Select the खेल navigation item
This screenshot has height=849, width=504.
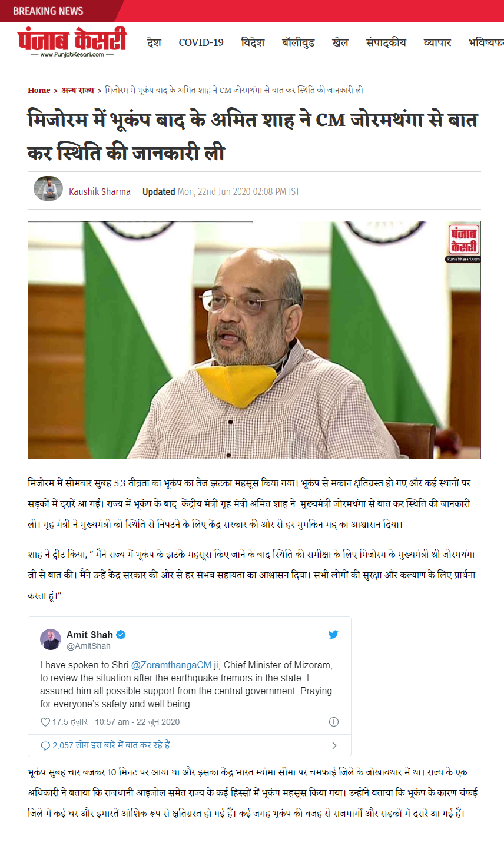[340, 42]
